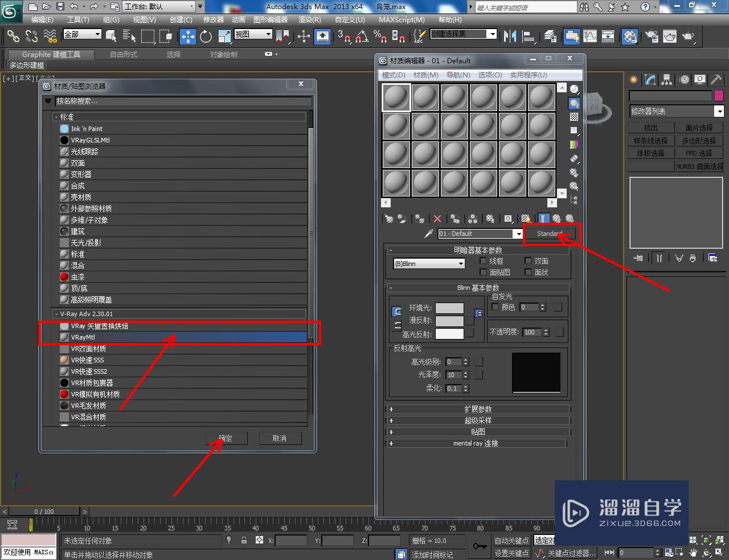Screen dimensions: 729x560
Task: Click the Bind to Space Warp icon
Action: click(x=50, y=36)
